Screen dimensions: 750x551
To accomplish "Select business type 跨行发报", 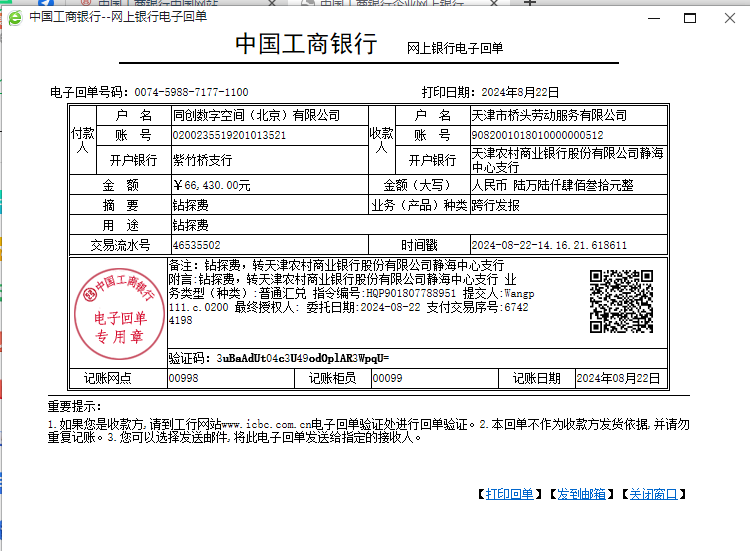I will point(496,205).
